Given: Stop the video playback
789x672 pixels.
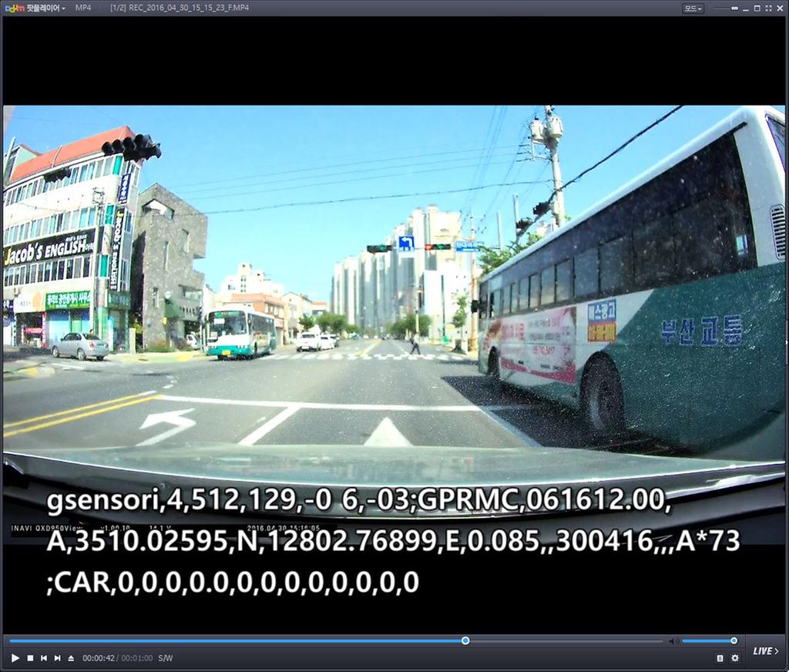Looking at the screenshot, I should point(30,658).
